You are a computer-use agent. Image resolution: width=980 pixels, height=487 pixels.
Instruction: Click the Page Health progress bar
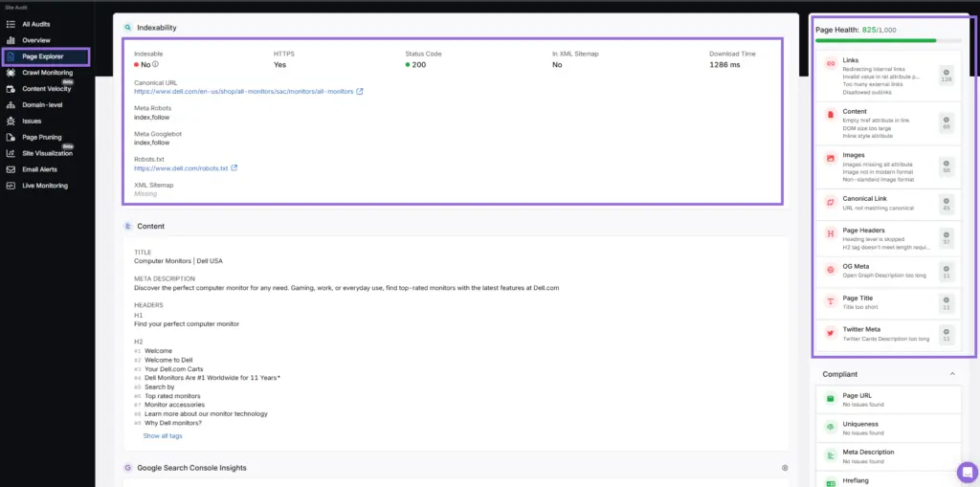pyautogui.click(x=888, y=40)
